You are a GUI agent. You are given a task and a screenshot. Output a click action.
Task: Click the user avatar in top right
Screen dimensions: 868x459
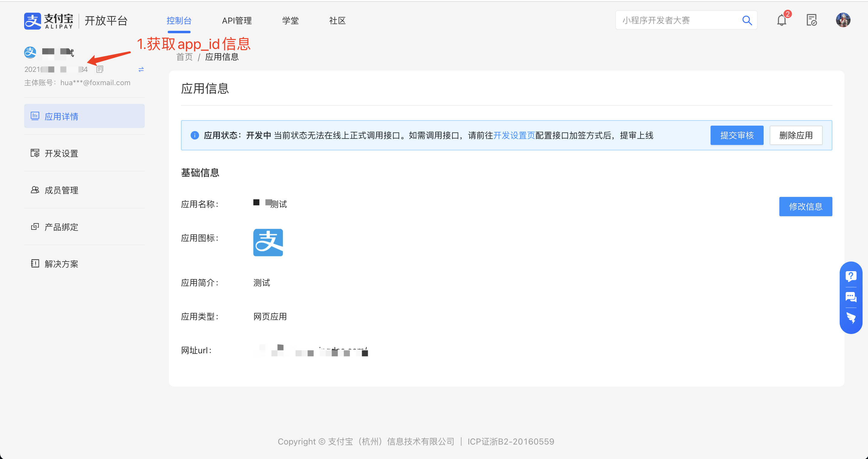click(843, 20)
